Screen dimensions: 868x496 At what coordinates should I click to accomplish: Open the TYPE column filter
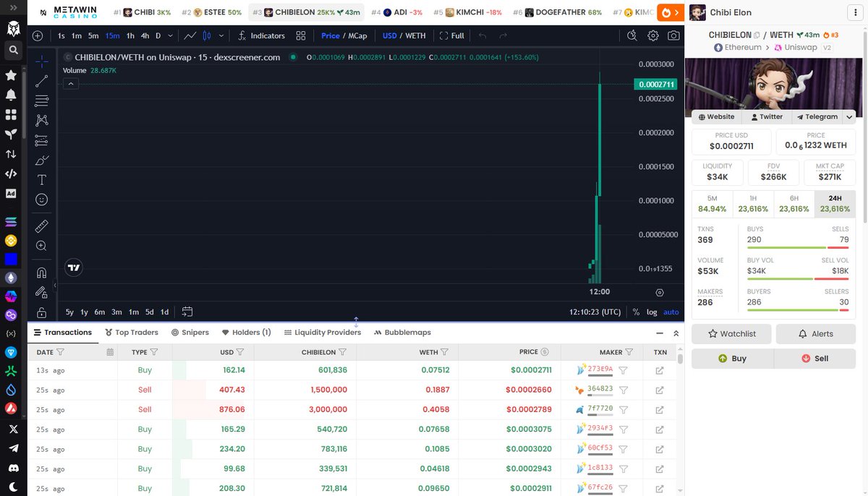[x=153, y=352]
